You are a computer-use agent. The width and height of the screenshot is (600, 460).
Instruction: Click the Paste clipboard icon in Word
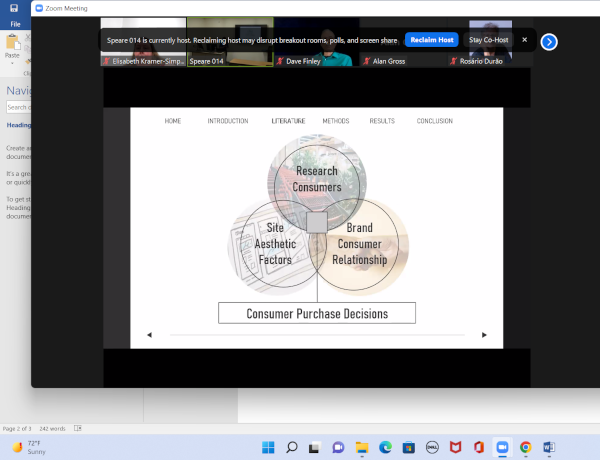point(13,47)
